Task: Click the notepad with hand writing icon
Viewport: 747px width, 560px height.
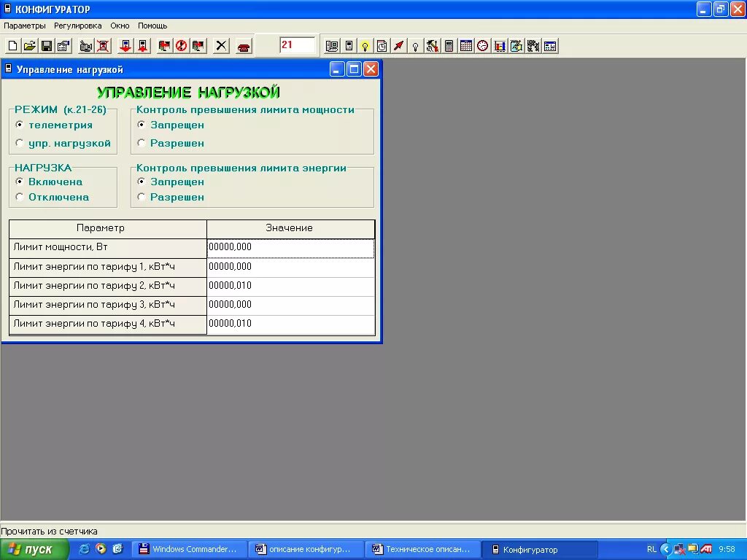Action: pyautogui.click(x=516, y=46)
